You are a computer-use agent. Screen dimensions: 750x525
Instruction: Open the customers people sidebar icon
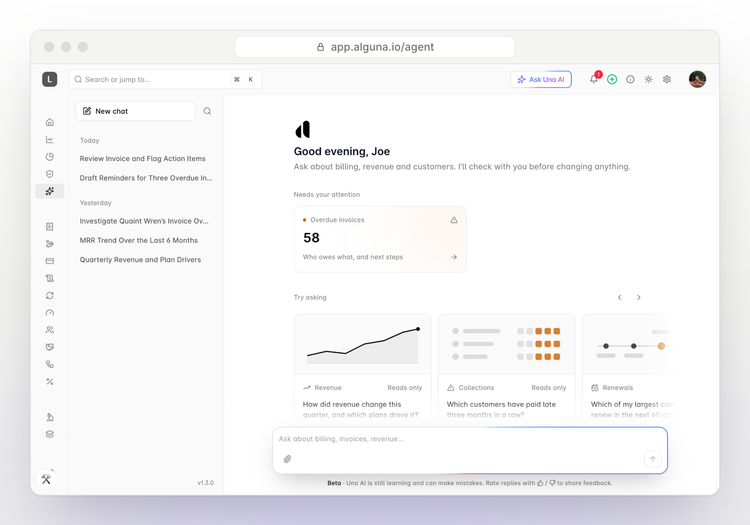pos(50,330)
